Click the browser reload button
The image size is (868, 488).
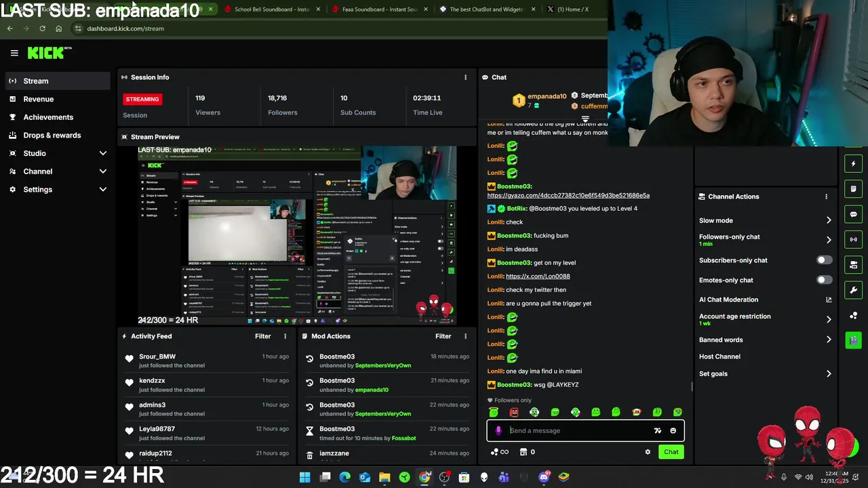click(42, 28)
